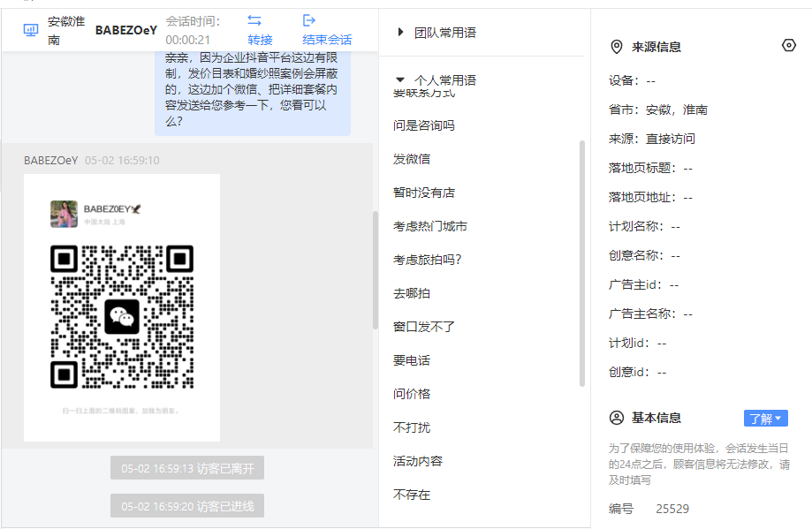The image size is (812, 529).
Task: Click the 基本信息 section heading
Action: [x=656, y=418]
